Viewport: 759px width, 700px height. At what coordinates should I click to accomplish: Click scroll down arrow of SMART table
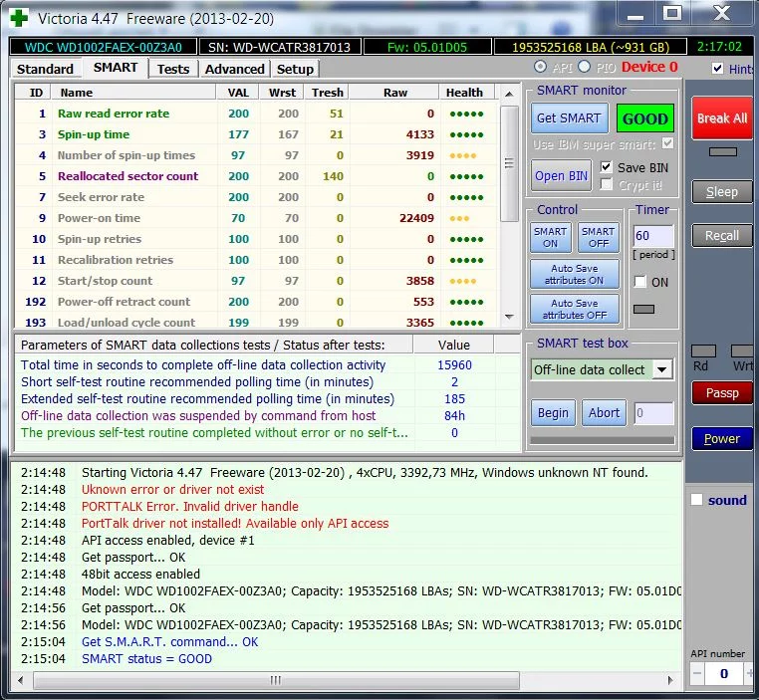click(509, 318)
